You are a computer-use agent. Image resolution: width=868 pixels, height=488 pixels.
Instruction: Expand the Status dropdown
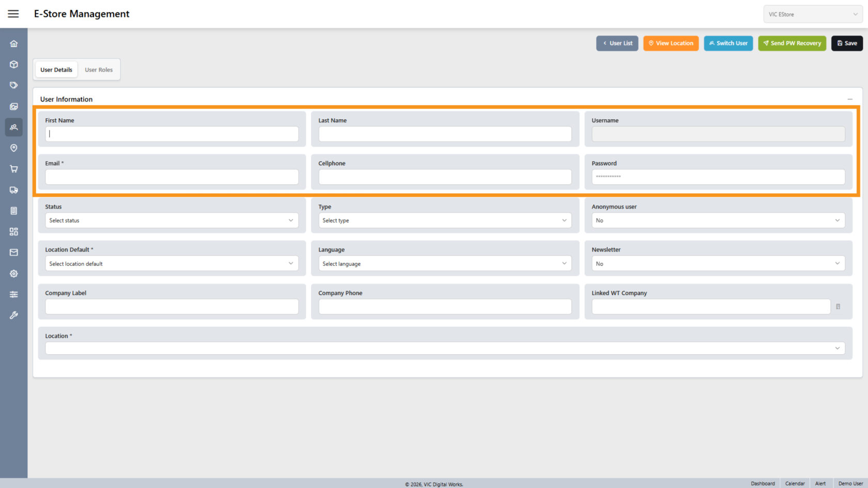[172, 221]
